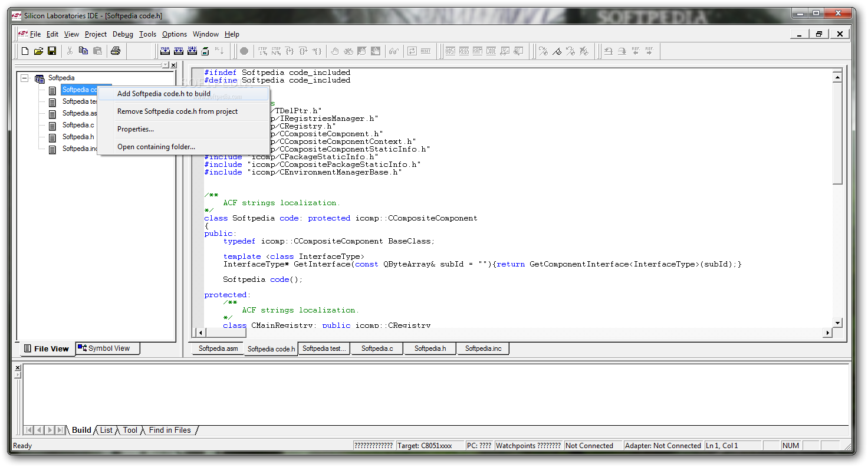
Task: Open the project panel dropdown arrow
Action: pos(165,65)
